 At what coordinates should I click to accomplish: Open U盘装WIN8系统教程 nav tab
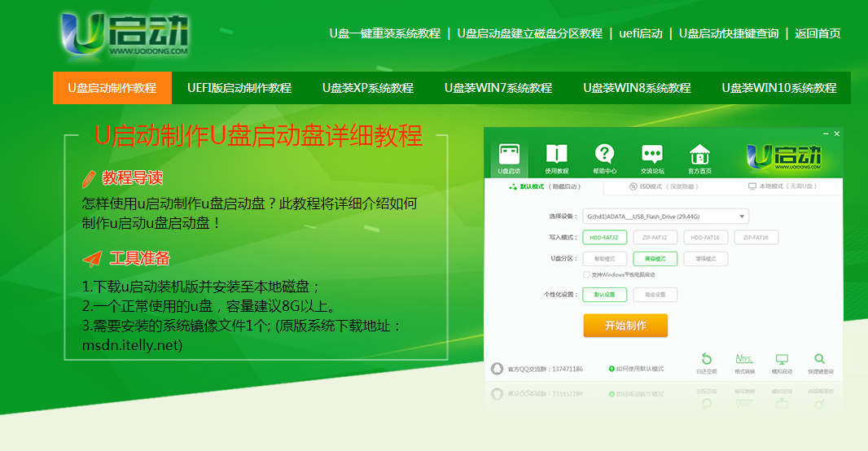tap(638, 88)
